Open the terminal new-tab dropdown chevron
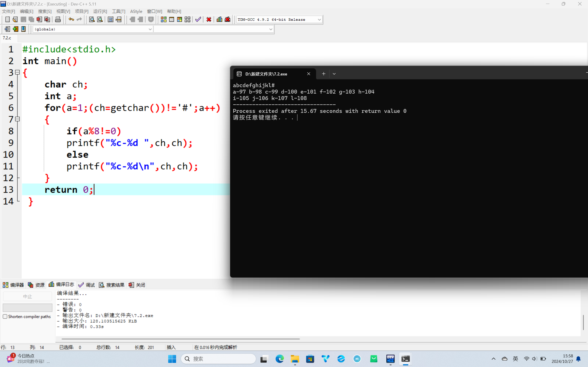The height and width of the screenshot is (367, 588). point(334,74)
